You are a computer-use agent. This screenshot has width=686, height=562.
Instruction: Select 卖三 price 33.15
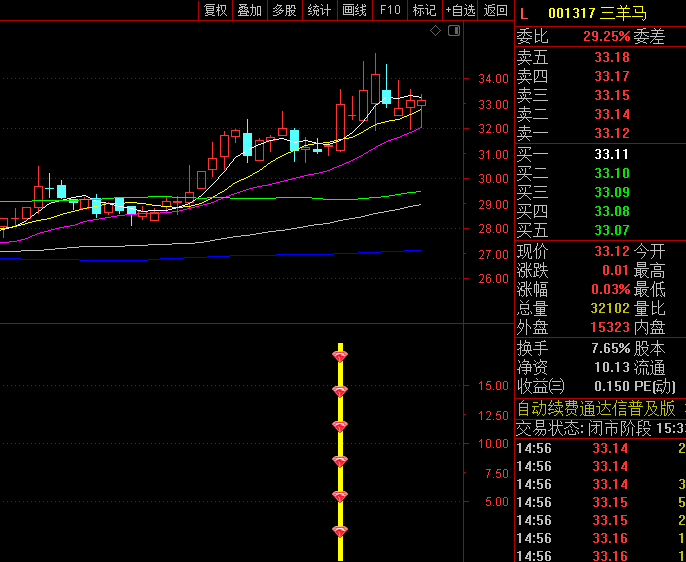tap(612, 95)
